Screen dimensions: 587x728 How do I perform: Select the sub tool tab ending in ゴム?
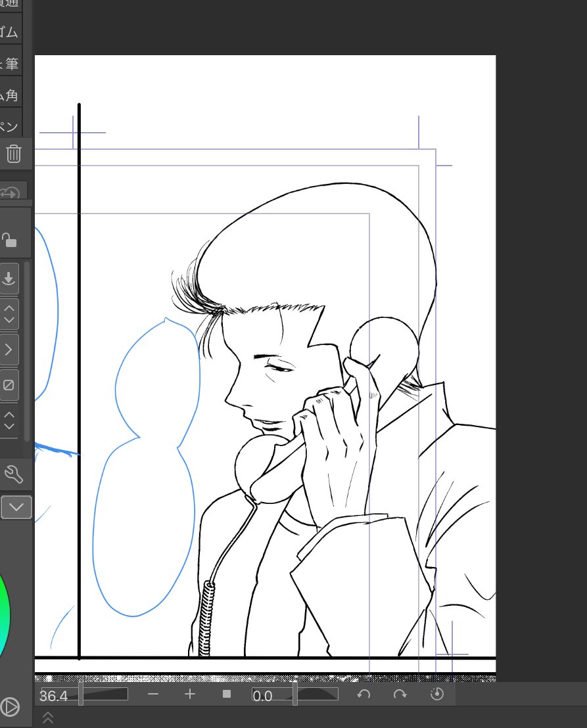coord(11,32)
